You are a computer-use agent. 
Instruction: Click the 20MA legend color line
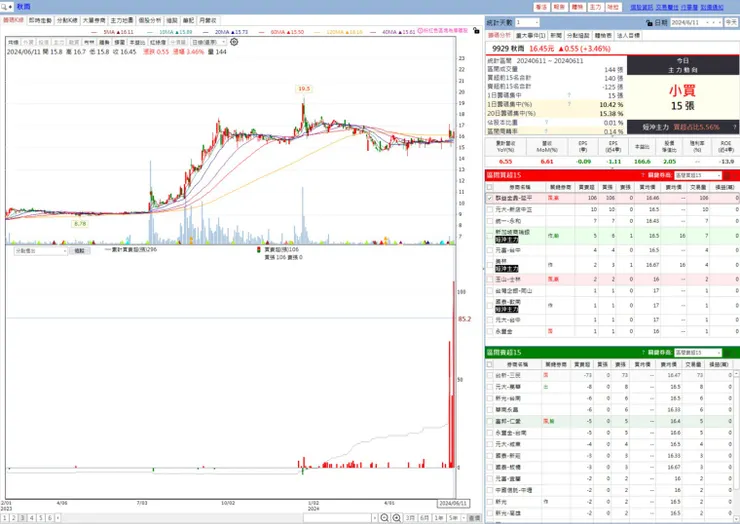coord(206,32)
